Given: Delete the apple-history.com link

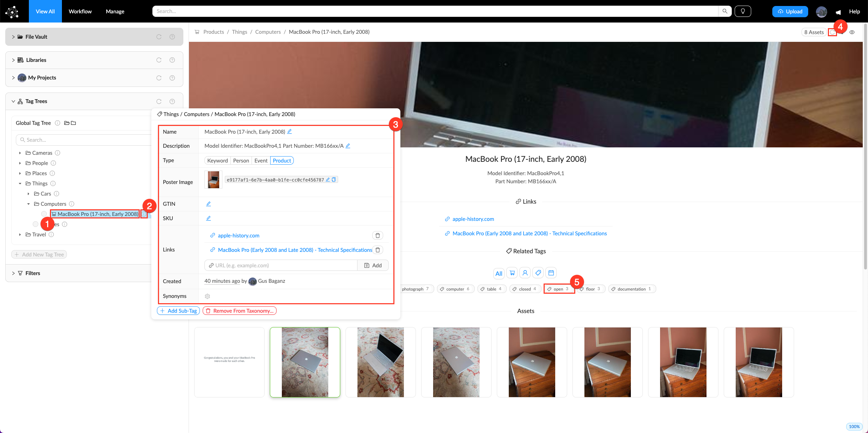Looking at the screenshot, I should click(x=378, y=235).
